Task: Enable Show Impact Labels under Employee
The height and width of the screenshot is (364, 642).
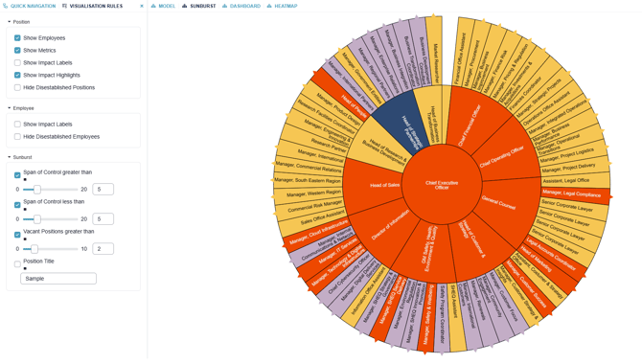Action: tap(17, 125)
